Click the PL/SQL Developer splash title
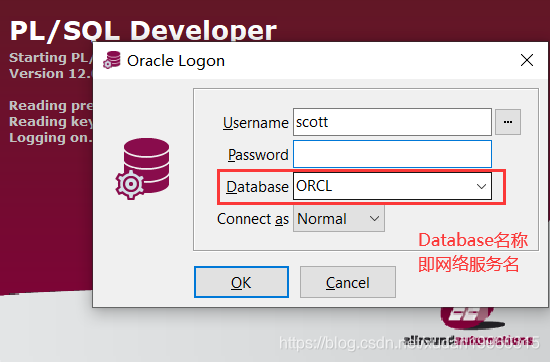This screenshot has width=550, height=362. 143,31
